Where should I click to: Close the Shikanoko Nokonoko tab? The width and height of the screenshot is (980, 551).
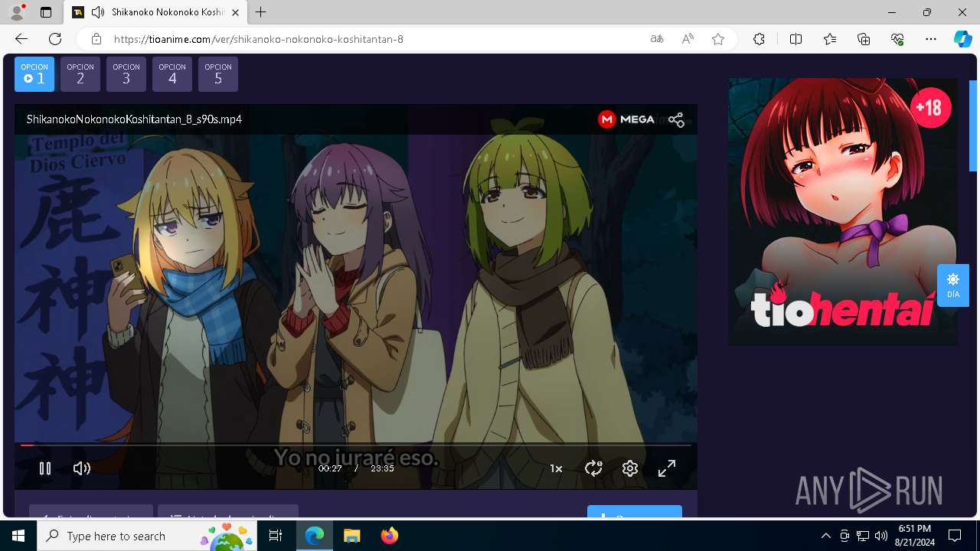click(236, 12)
